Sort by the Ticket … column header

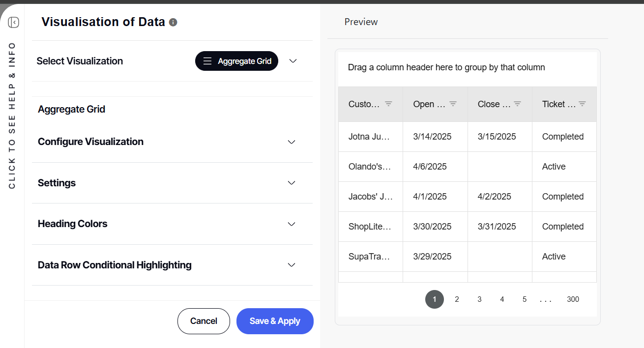coord(558,104)
